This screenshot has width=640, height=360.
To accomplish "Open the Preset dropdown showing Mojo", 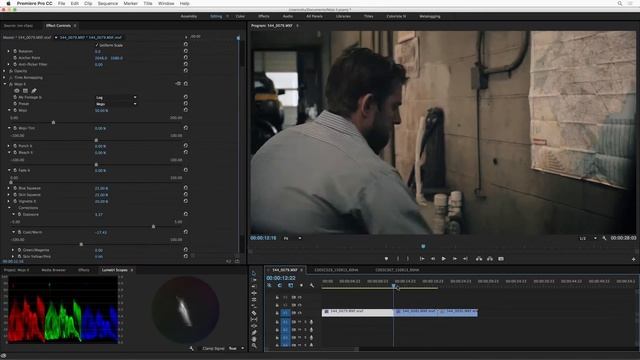I will [116, 104].
